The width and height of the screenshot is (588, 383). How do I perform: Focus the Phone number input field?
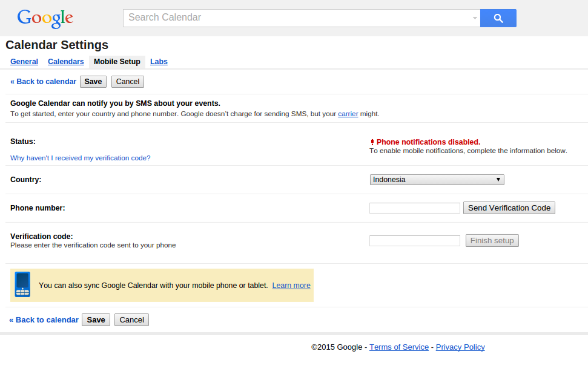[x=415, y=208]
